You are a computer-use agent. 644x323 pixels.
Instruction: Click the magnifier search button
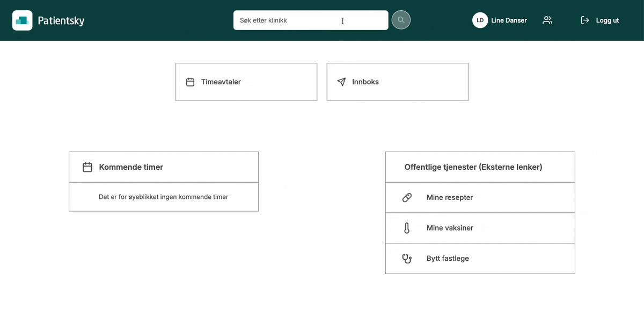pos(401,20)
